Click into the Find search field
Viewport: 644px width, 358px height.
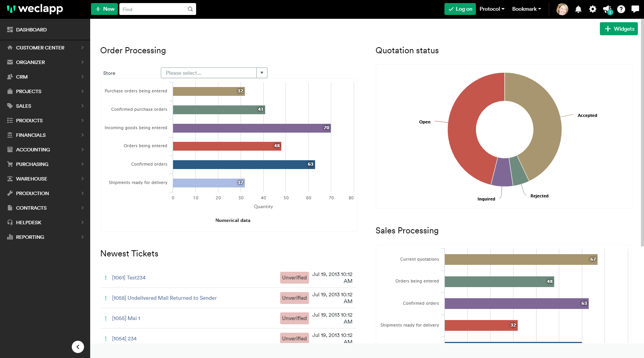click(x=154, y=9)
